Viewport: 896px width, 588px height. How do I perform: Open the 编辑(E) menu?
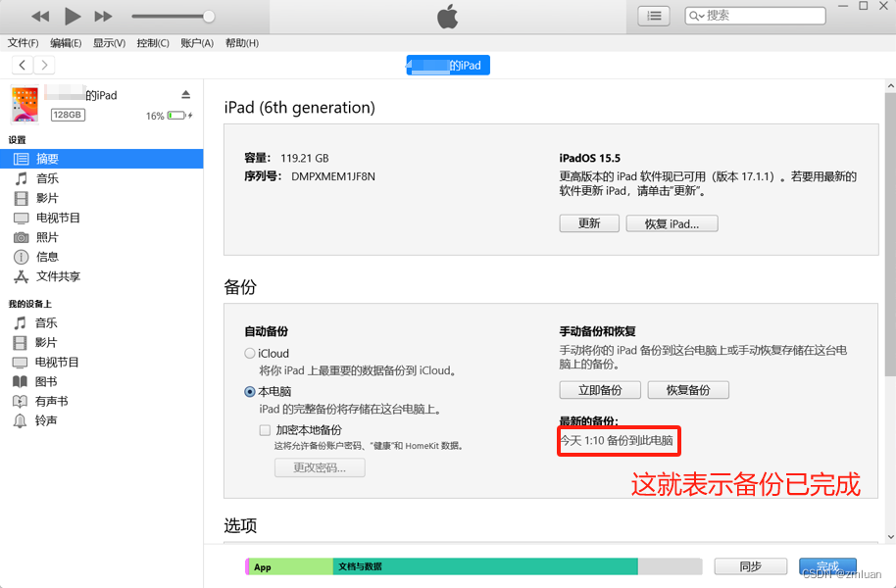66,43
